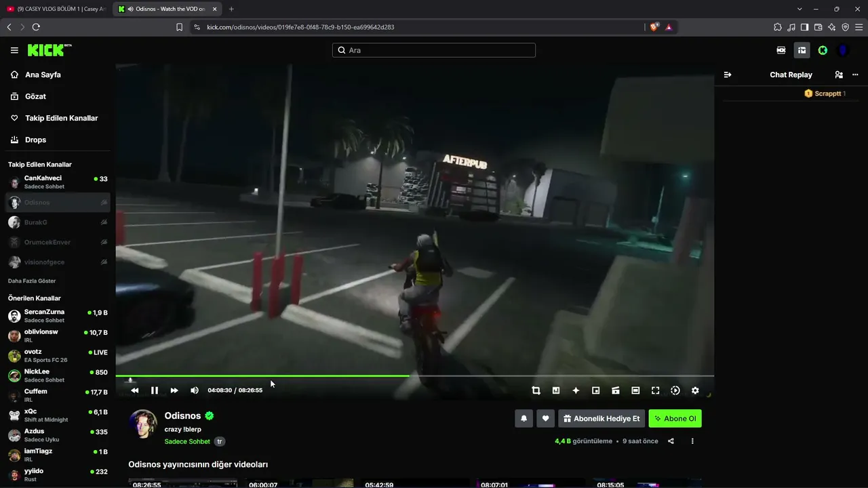Click the search field labeled Ara

pyautogui.click(x=434, y=50)
